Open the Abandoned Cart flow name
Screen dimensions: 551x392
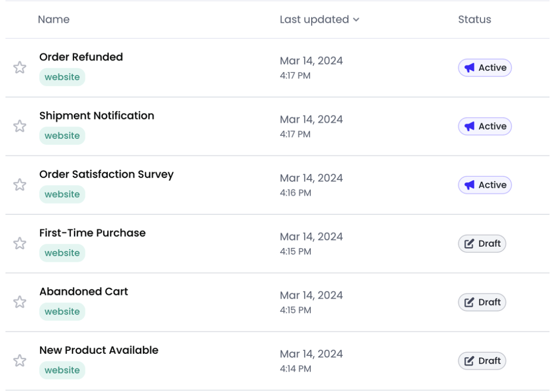click(x=83, y=291)
